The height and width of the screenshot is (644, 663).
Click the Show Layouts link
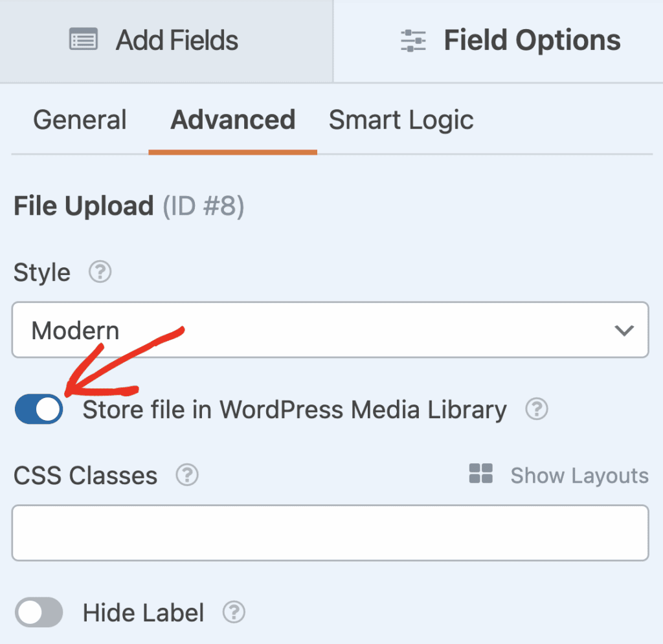click(x=579, y=475)
